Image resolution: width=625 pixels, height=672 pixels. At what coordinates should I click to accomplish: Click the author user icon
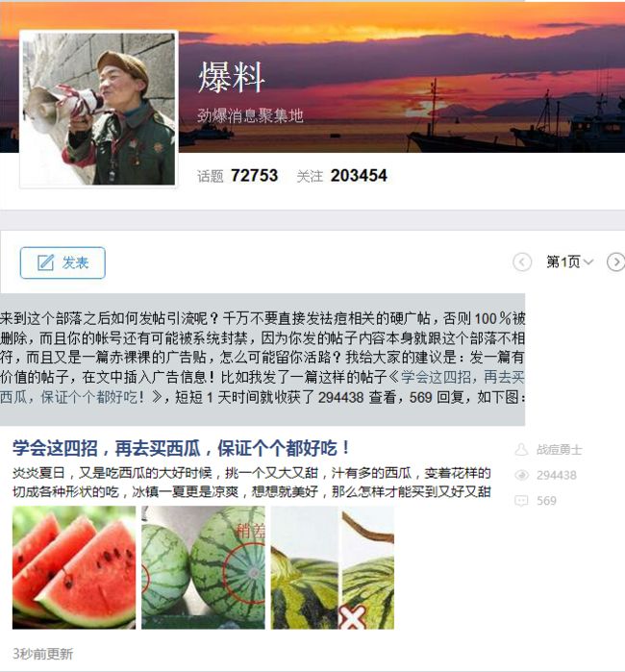(x=521, y=450)
